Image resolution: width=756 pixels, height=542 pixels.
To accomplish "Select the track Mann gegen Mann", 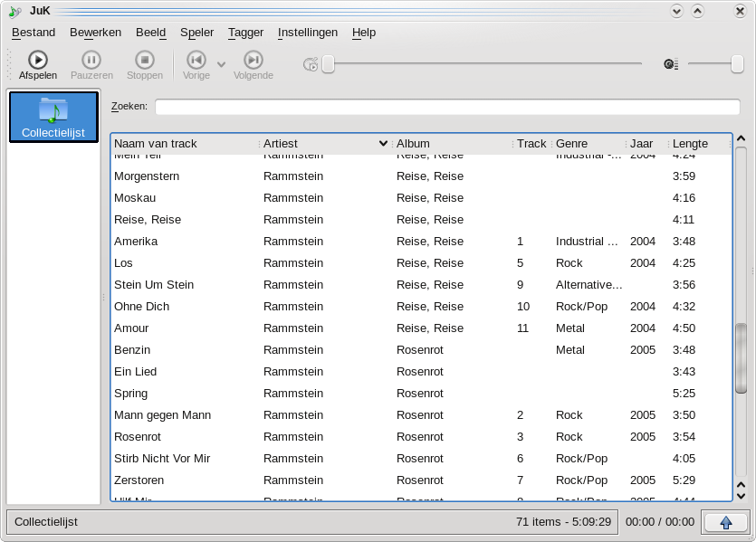I will (163, 415).
